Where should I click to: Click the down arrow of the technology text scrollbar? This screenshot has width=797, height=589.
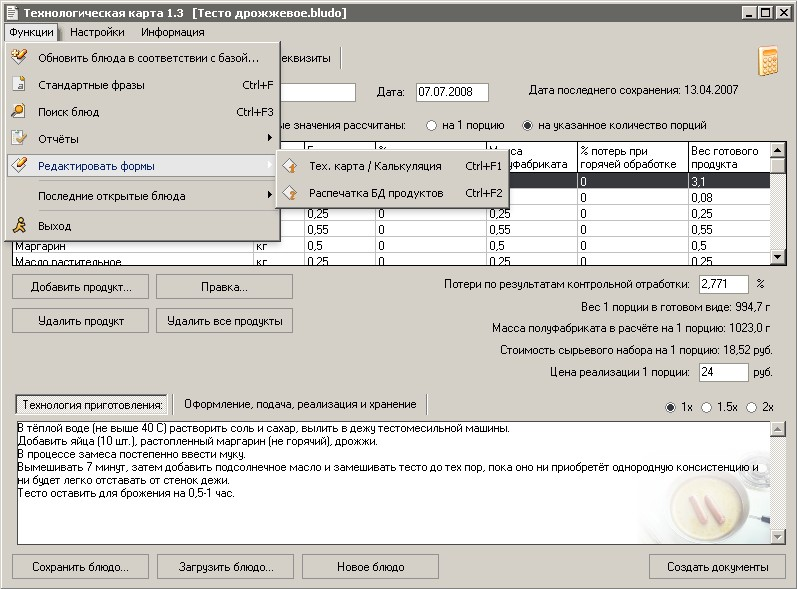point(778,537)
